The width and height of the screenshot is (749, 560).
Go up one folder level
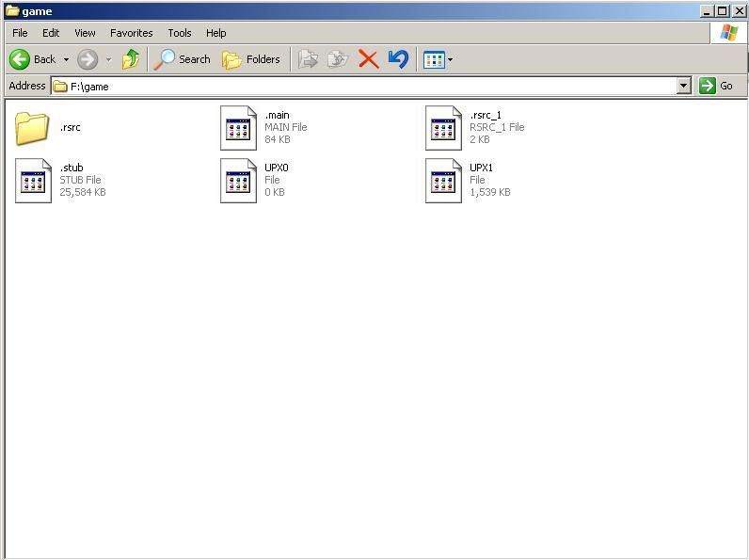[131, 59]
